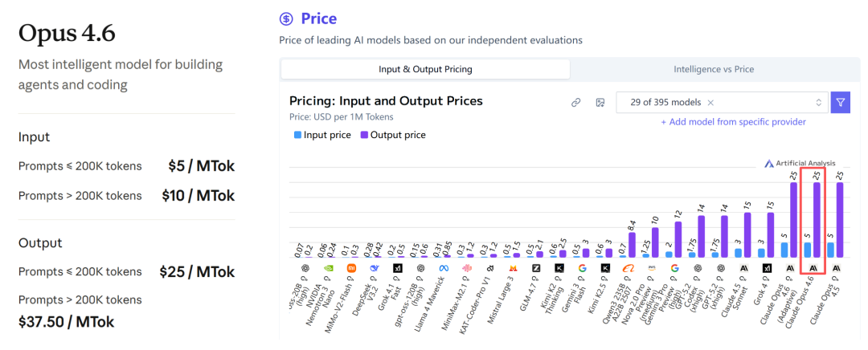
Task: Switch to the Intelligence vs Price tab
Action: [713, 69]
